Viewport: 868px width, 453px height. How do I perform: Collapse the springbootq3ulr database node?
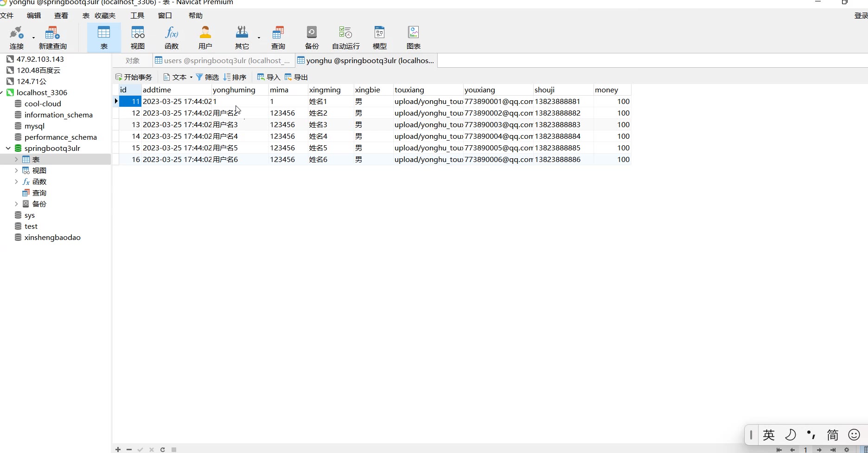click(x=8, y=148)
